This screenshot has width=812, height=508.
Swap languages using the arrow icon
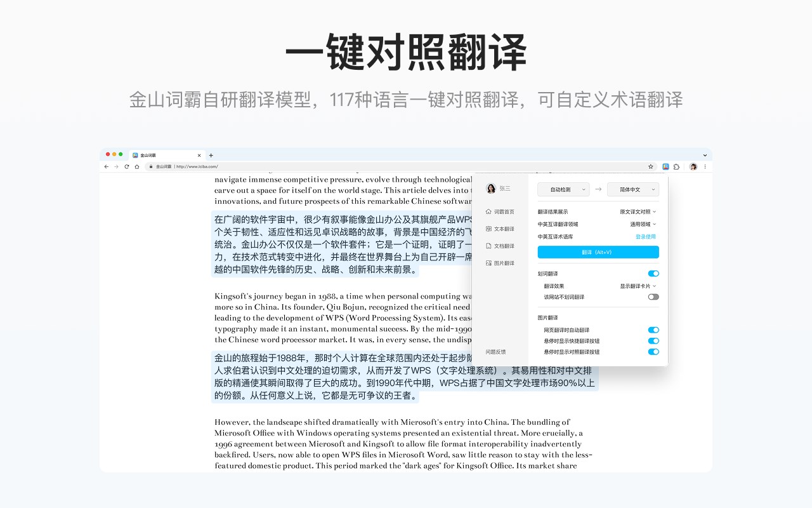[x=598, y=189]
